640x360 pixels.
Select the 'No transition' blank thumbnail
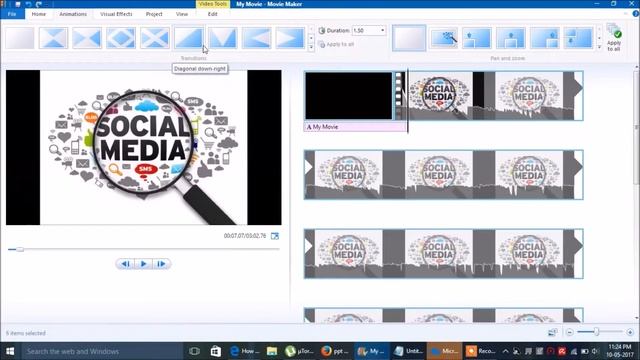[20, 38]
